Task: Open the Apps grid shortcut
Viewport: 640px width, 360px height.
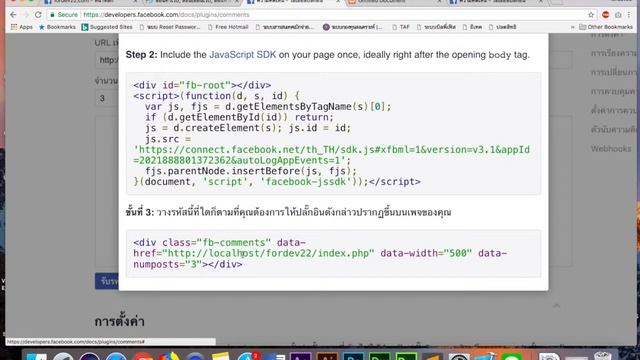Action: tap(22, 27)
